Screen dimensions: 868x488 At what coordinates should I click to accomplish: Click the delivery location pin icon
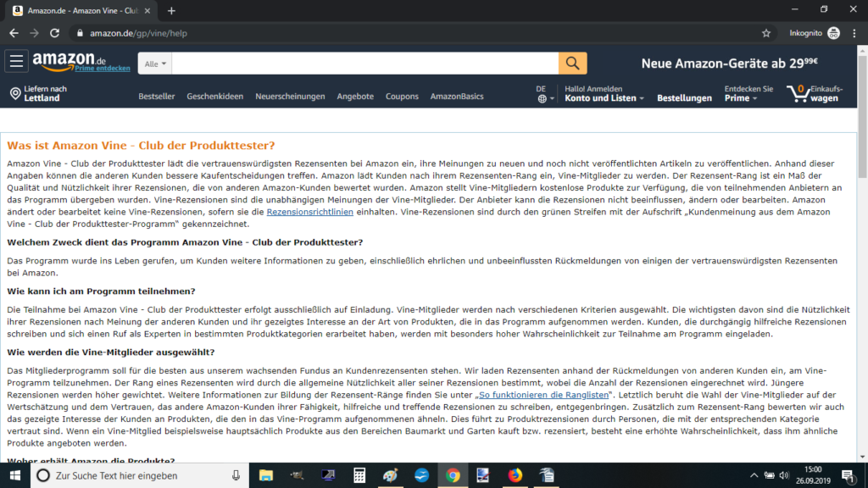tap(15, 93)
